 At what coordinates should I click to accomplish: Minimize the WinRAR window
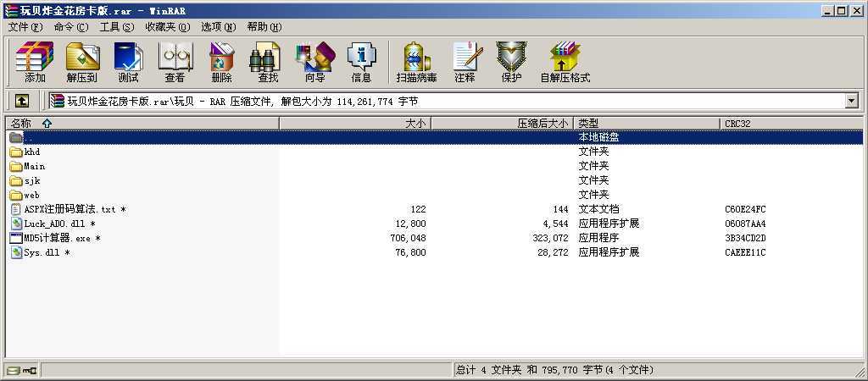pos(828,10)
